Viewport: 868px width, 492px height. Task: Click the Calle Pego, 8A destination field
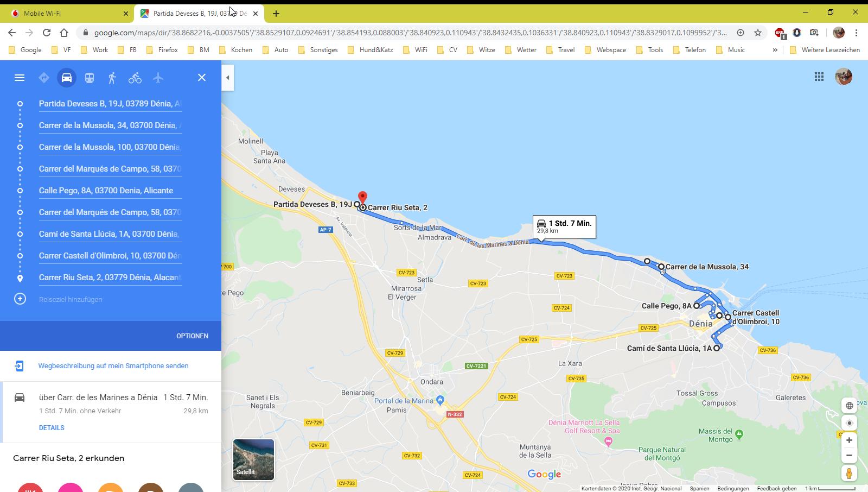tap(106, 191)
